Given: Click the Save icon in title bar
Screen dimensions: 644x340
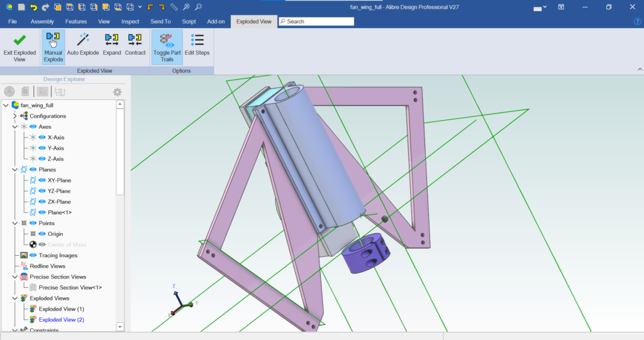Looking at the screenshot, I should [21, 7].
